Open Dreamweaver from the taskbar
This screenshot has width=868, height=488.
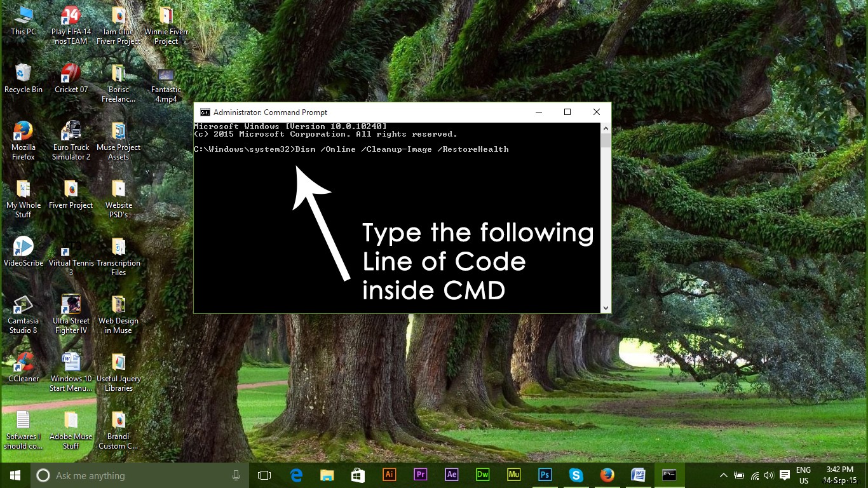pos(482,475)
